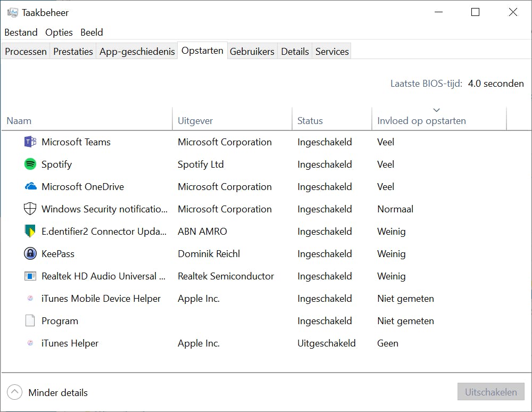
Task: Collapse view with Minder details chevron
Action: 15,393
